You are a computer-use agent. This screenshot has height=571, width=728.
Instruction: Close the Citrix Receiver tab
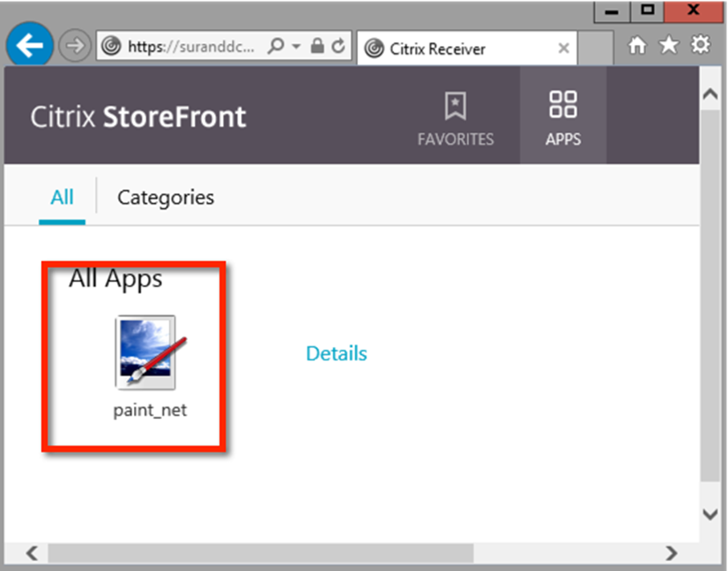[x=563, y=48]
